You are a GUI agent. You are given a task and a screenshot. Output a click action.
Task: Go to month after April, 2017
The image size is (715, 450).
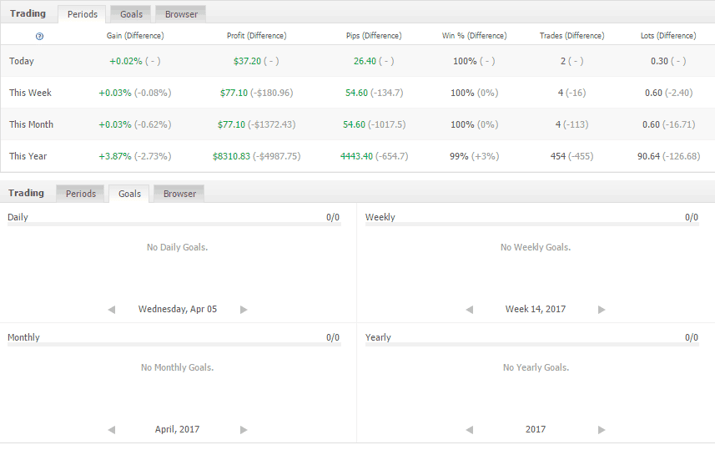click(x=243, y=430)
